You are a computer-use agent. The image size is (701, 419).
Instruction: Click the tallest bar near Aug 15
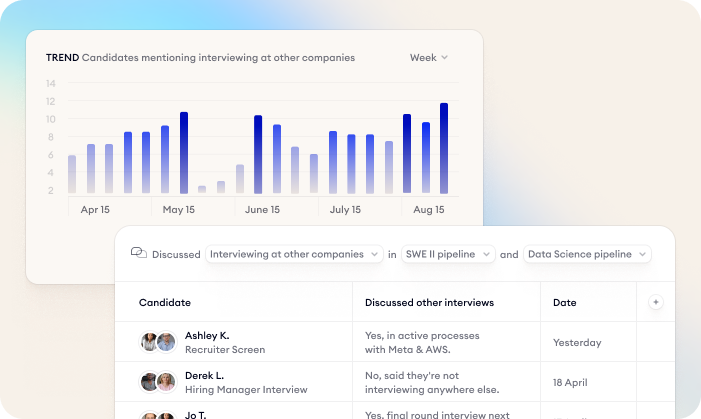(444, 148)
